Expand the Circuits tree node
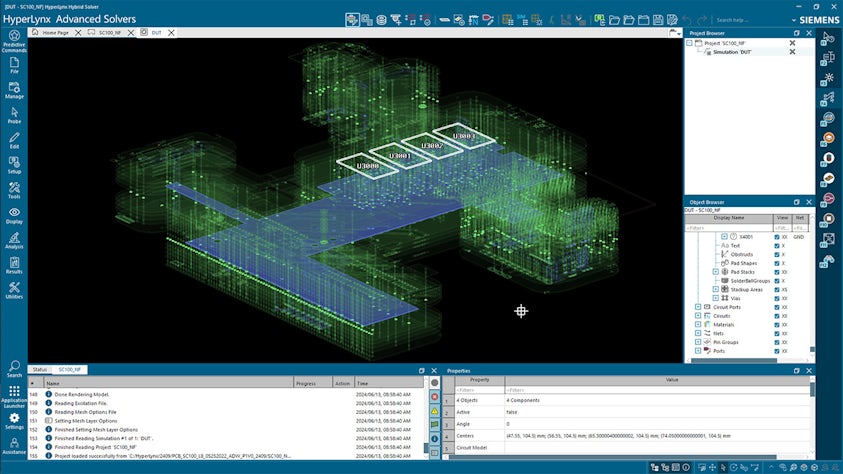 698,315
